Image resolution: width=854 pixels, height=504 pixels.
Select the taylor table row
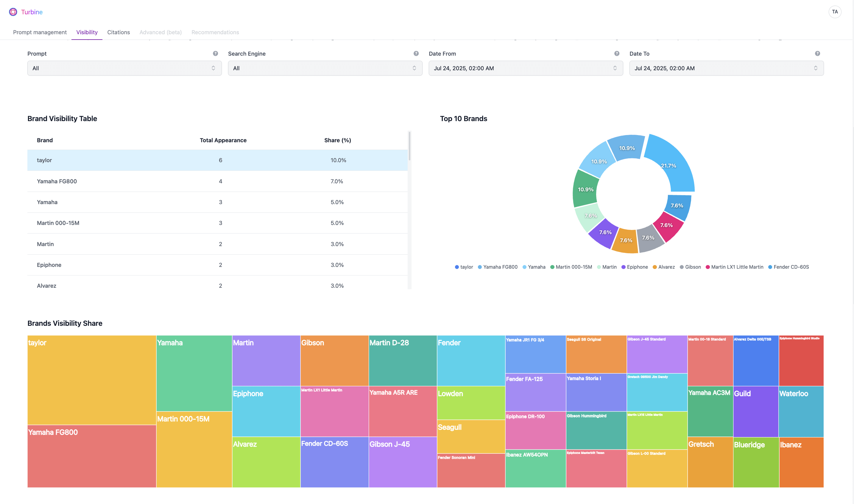click(x=217, y=160)
